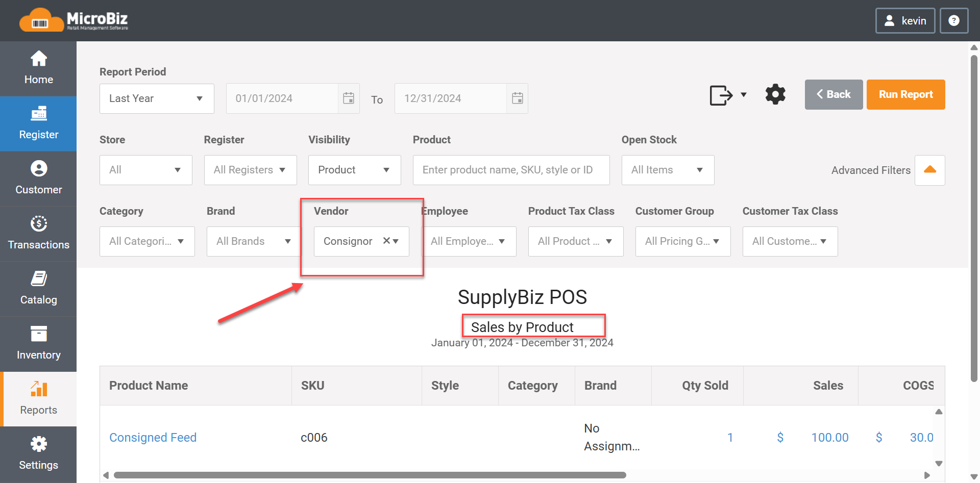The height and width of the screenshot is (483, 980).
Task: Click the Qty Sold value 1
Action: (x=730, y=438)
